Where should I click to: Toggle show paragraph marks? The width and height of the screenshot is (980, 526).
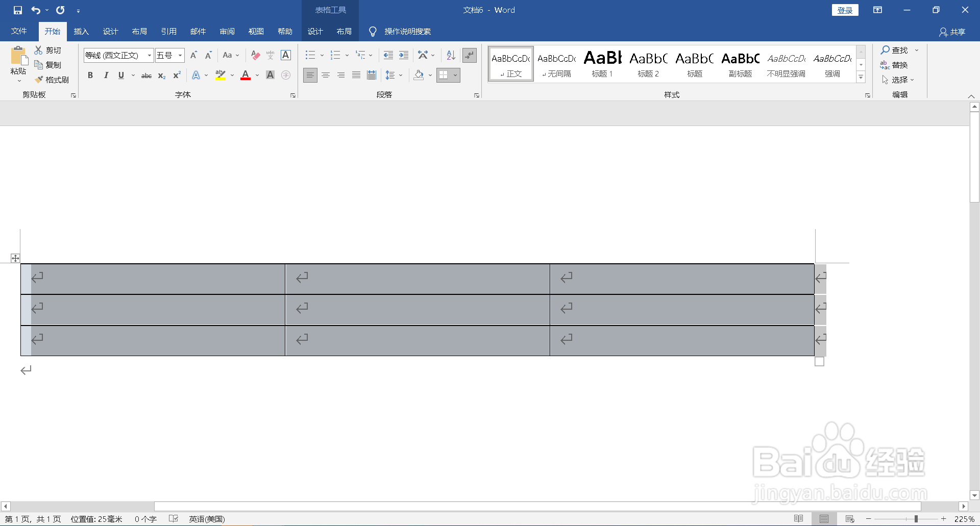pos(469,55)
